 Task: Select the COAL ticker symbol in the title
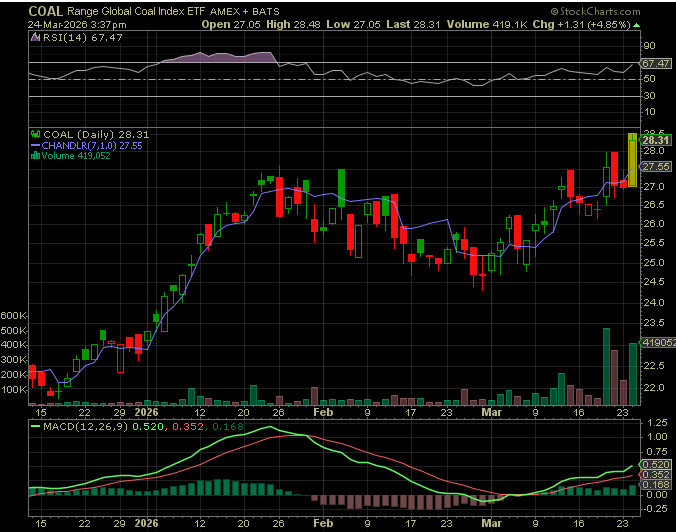[x=46, y=11]
